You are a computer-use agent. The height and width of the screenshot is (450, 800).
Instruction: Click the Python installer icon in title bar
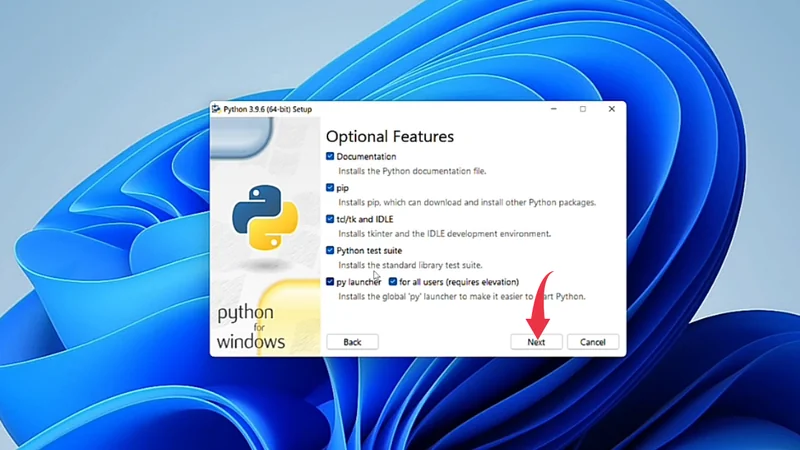coord(217,109)
